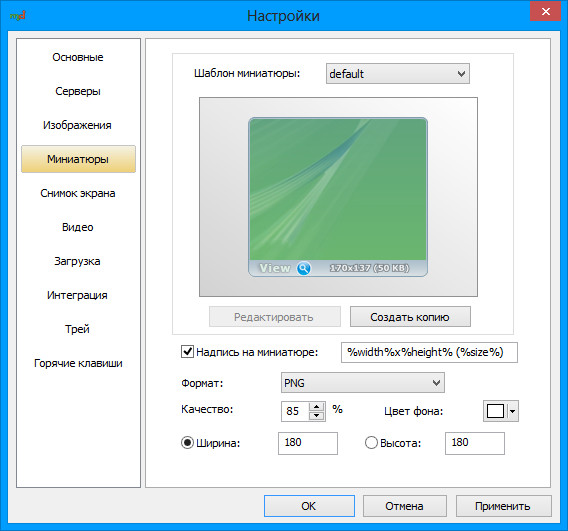Switch to the Серверы section

click(x=78, y=91)
